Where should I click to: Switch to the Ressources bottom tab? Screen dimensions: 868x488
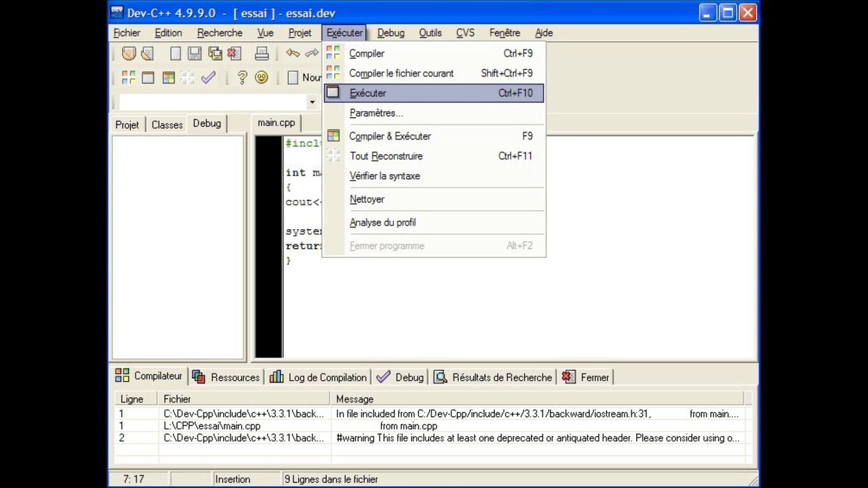pyautogui.click(x=226, y=377)
